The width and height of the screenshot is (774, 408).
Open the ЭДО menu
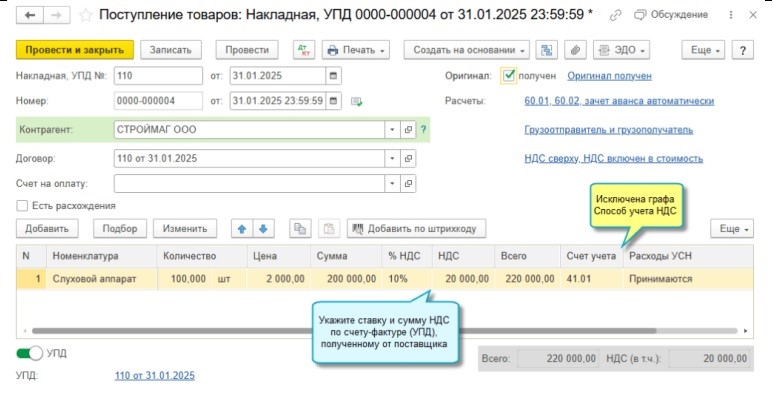[621, 50]
